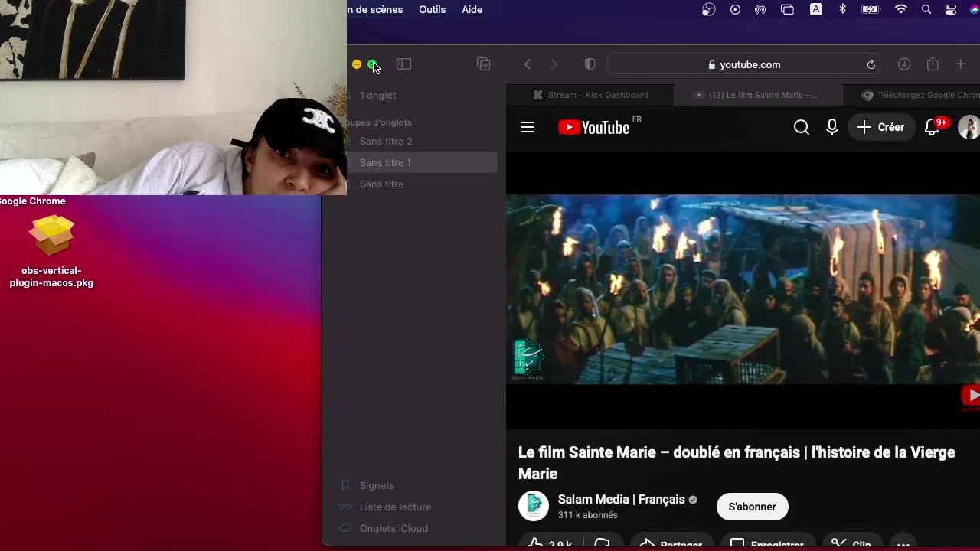Click the S'abonner subscribe button
This screenshot has height=551, width=980.
pyautogui.click(x=752, y=507)
